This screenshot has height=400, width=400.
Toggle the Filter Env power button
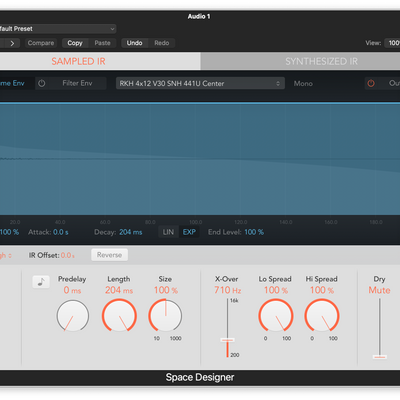[x=42, y=83]
